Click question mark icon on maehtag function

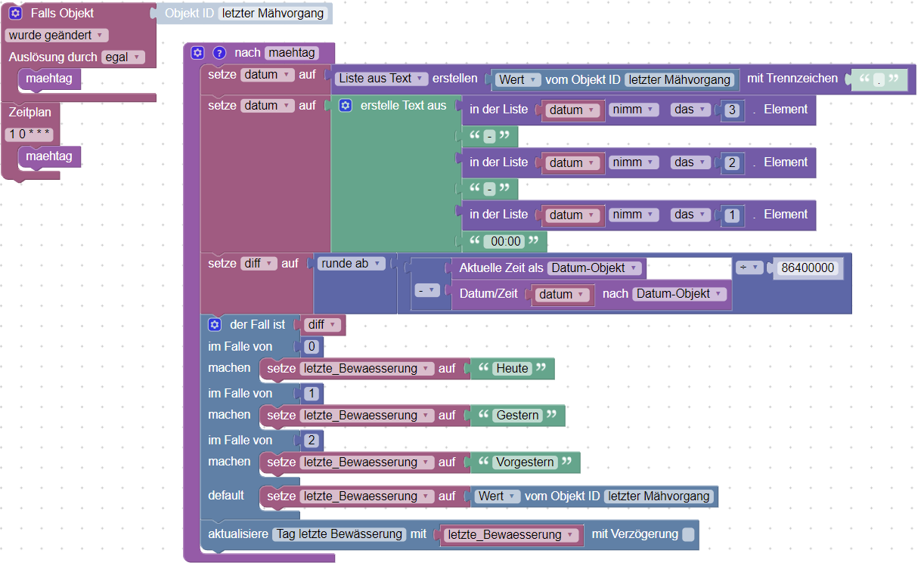(x=219, y=53)
